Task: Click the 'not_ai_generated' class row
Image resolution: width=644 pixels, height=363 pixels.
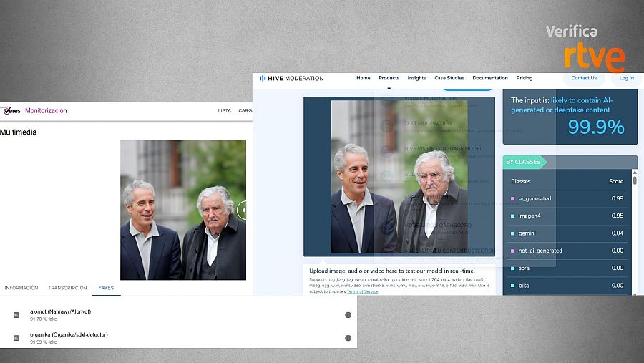Action: pyautogui.click(x=567, y=251)
